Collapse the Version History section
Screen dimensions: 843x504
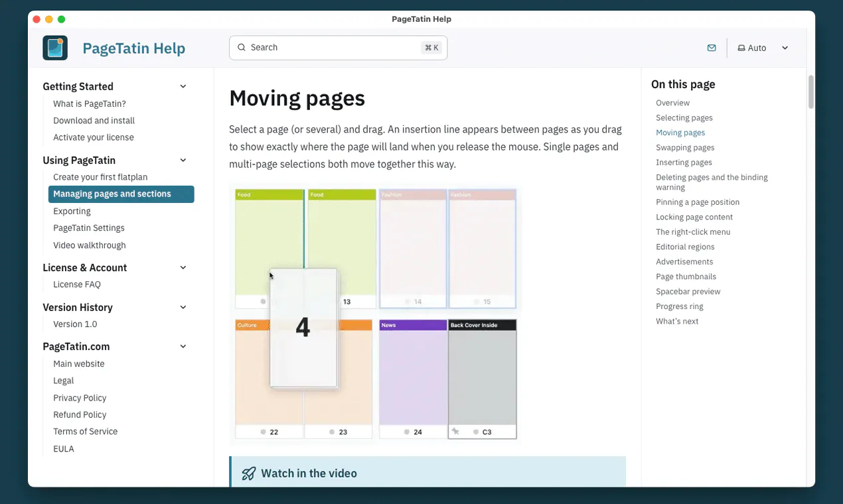(183, 307)
